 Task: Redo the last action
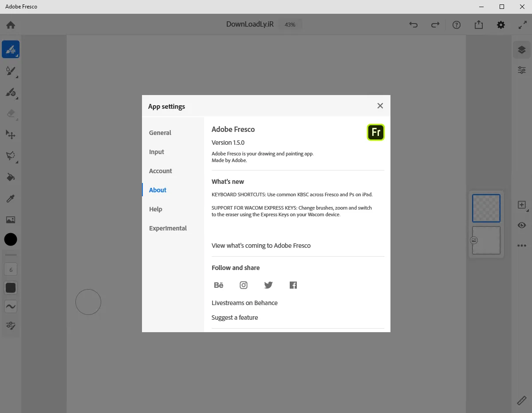(x=435, y=24)
